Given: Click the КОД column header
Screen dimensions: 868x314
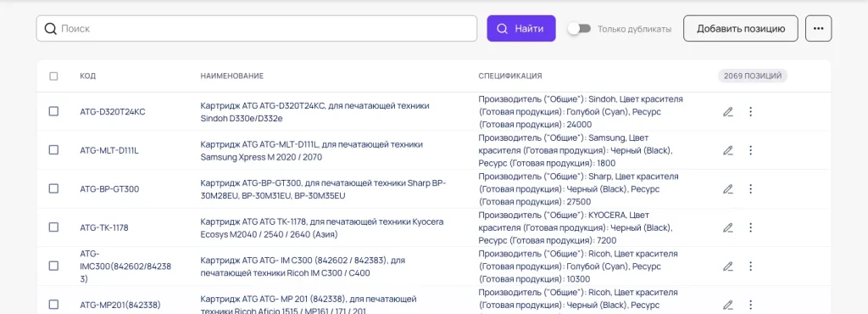Looking at the screenshot, I should pyautogui.click(x=87, y=76).
